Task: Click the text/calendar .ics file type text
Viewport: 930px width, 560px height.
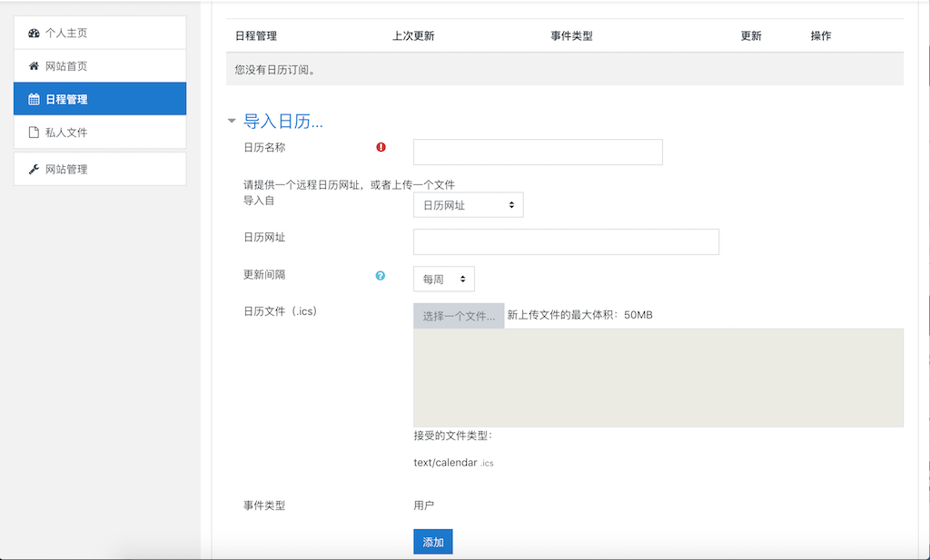Action: point(453,462)
